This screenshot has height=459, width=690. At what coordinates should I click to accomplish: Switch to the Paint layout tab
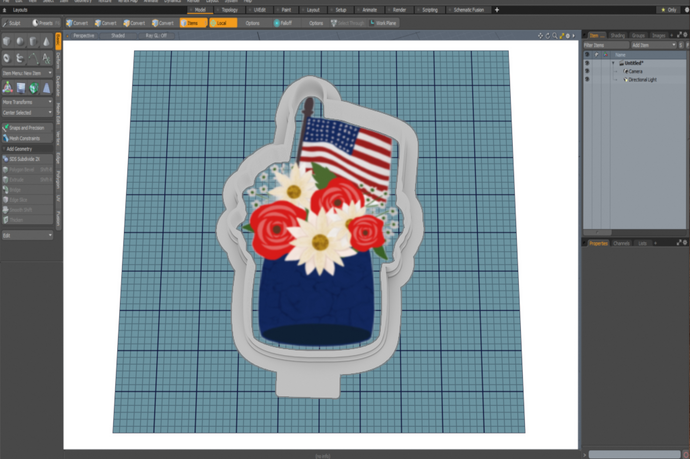tap(286, 10)
